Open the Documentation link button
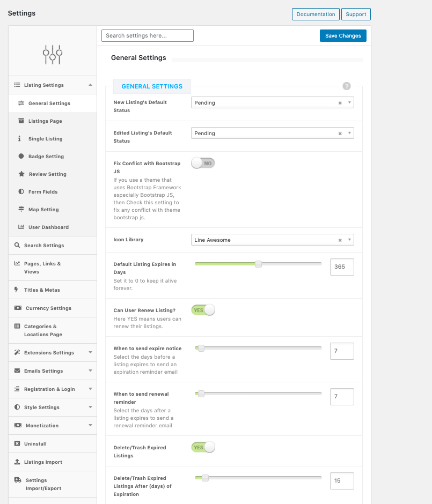The width and height of the screenshot is (432, 504). (316, 14)
